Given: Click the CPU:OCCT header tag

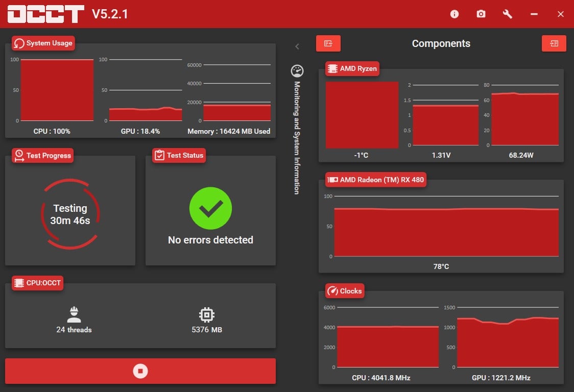Looking at the screenshot, I should point(38,283).
